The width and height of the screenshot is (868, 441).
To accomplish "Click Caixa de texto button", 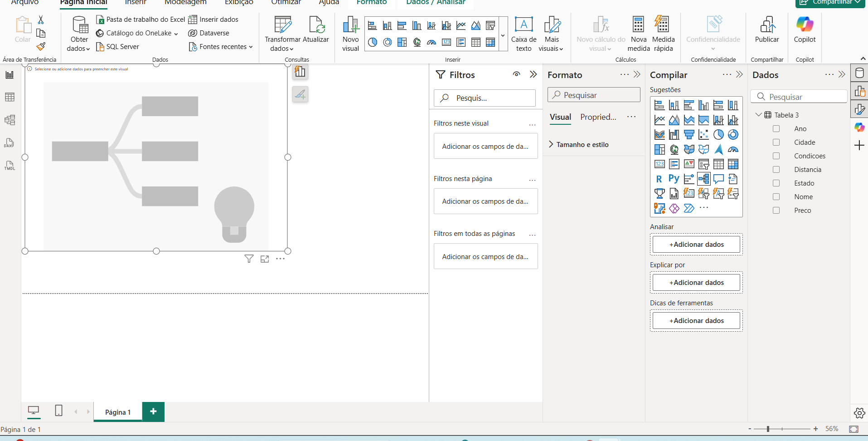I will (524, 34).
